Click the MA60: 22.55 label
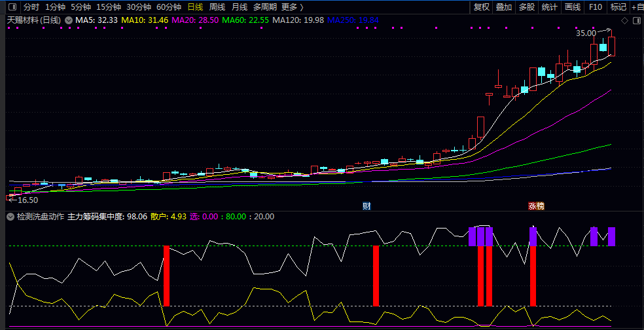The width and height of the screenshot is (644, 330). [245, 20]
